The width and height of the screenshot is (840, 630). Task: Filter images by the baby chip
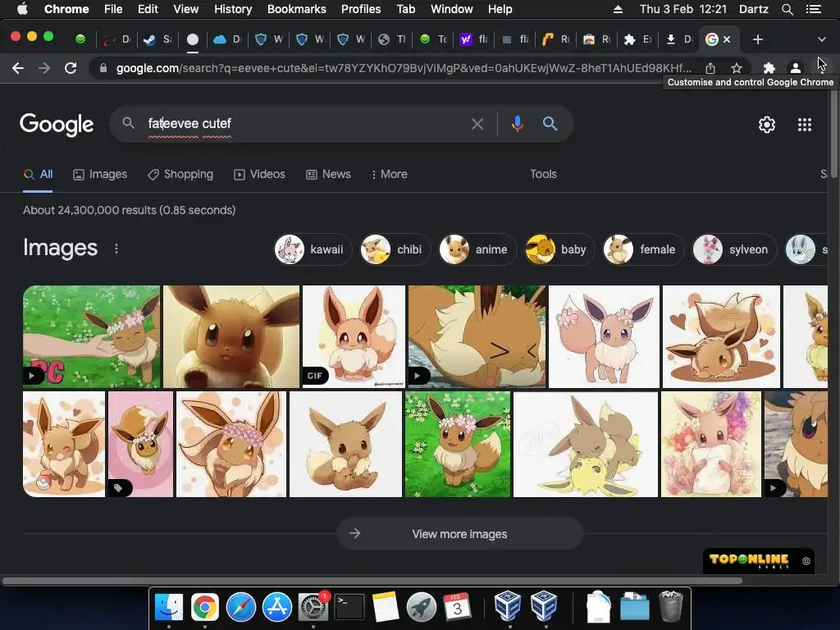click(559, 249)
